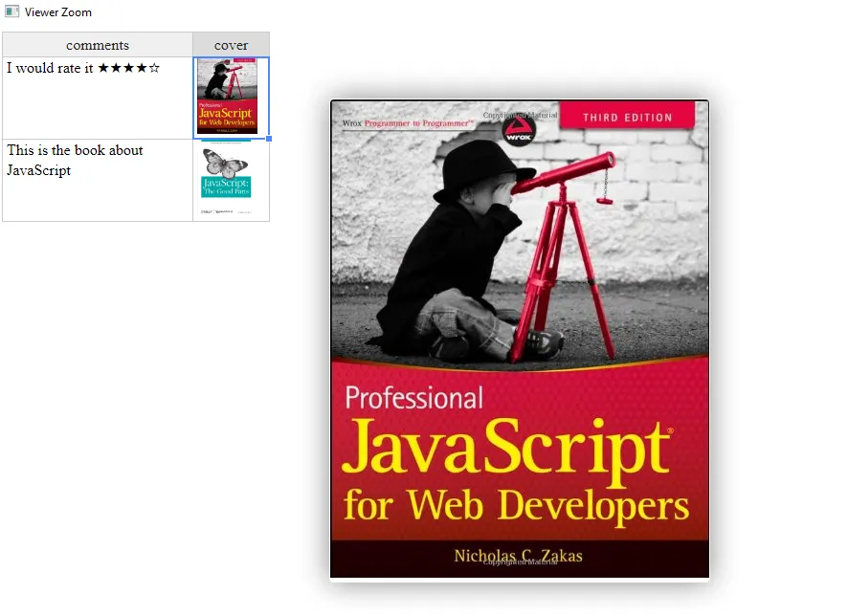Click the blue fill handle of selected cell

pyautogui.click(x=269, y=139)
